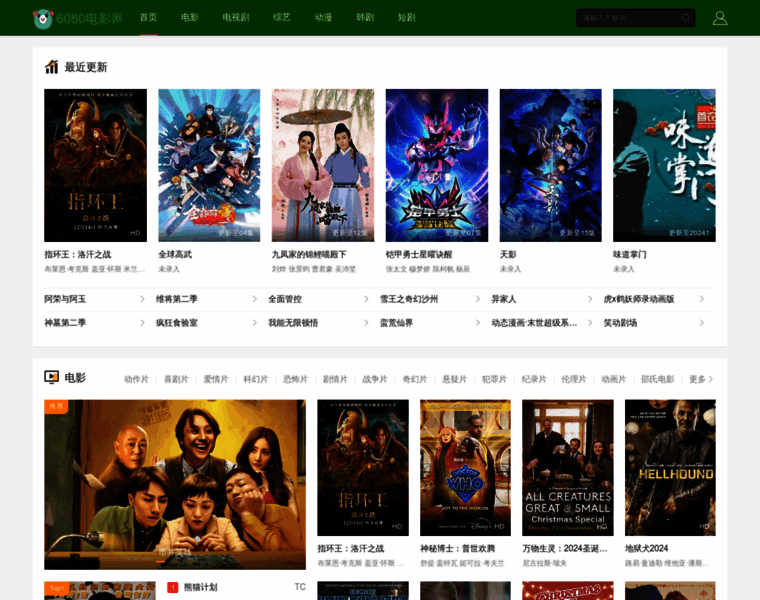Expand the 异家人 row chevron

tap(590, 299)
